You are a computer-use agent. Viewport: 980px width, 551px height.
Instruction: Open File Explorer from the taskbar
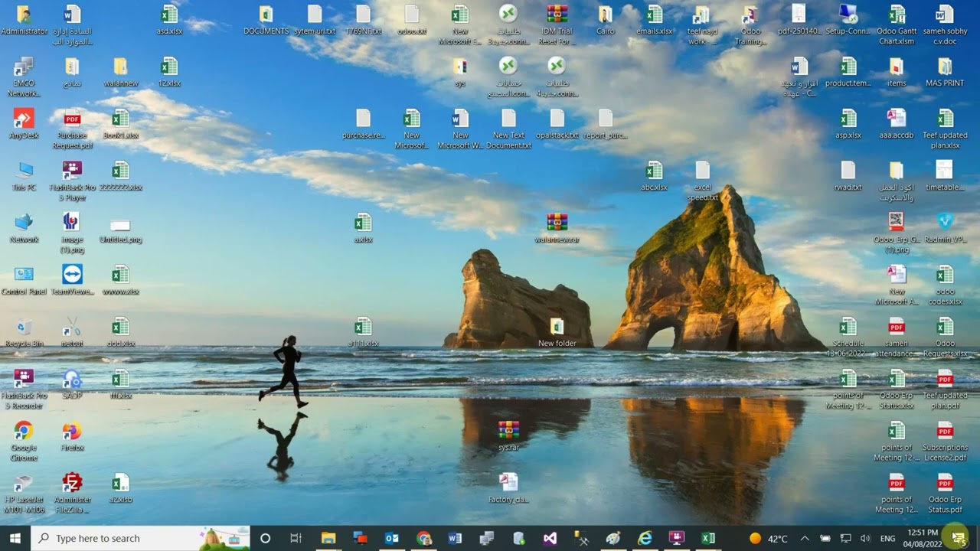coord(328,538)
